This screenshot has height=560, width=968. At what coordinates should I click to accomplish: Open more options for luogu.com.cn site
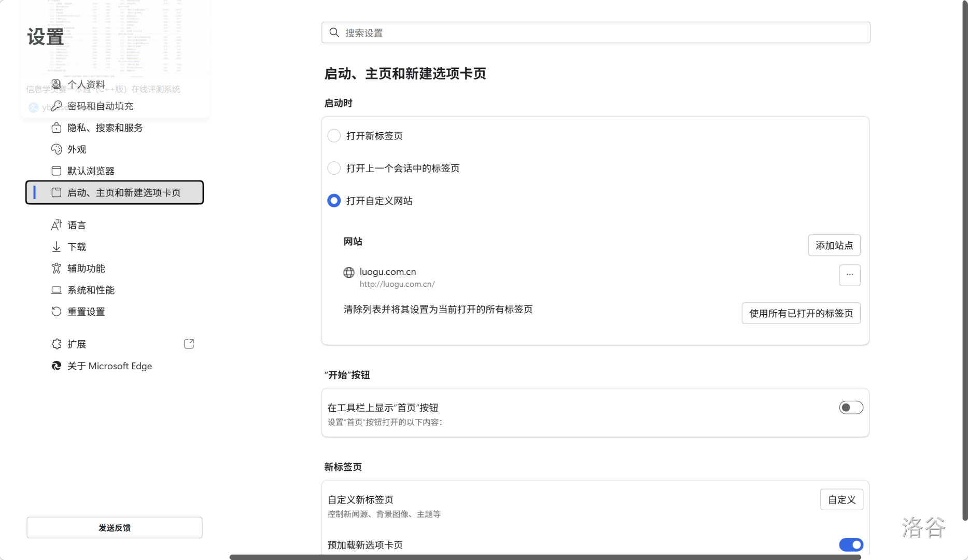[x=849, y=275]
